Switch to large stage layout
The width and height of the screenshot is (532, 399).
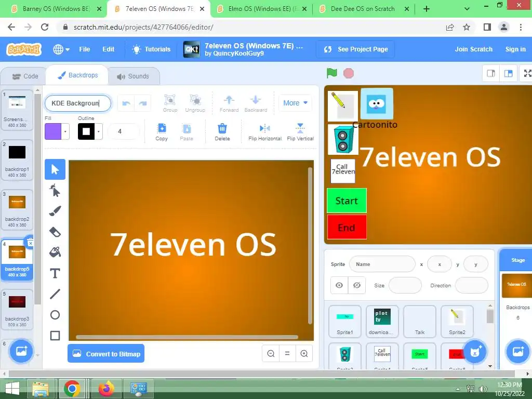click(508, 73)
